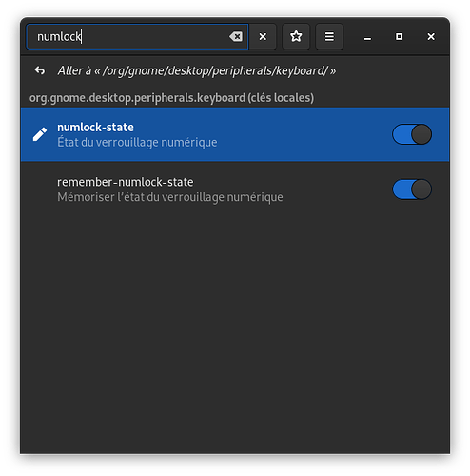
Task: Close the search bar with the X button
Action: tap(263, 36)
